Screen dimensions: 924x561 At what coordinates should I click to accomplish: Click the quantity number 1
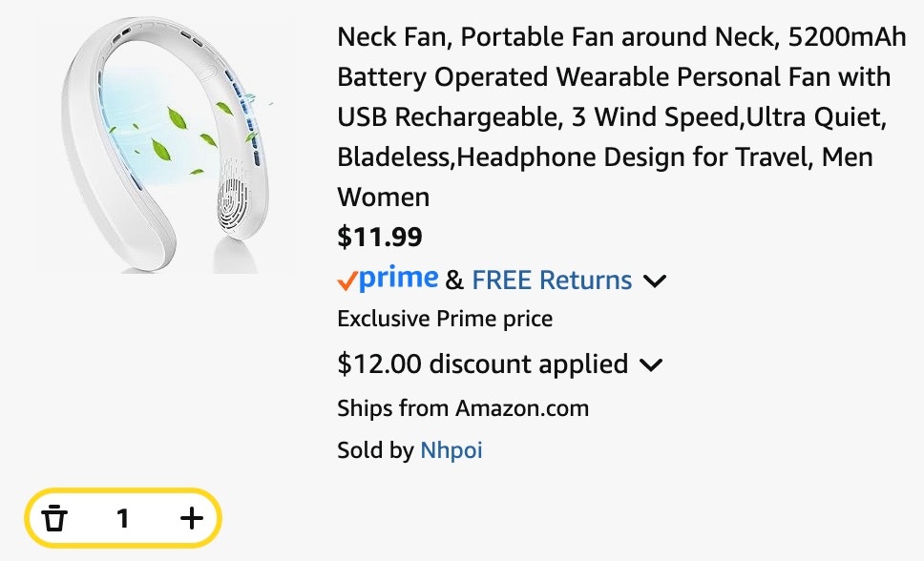[x=122, y=518]
